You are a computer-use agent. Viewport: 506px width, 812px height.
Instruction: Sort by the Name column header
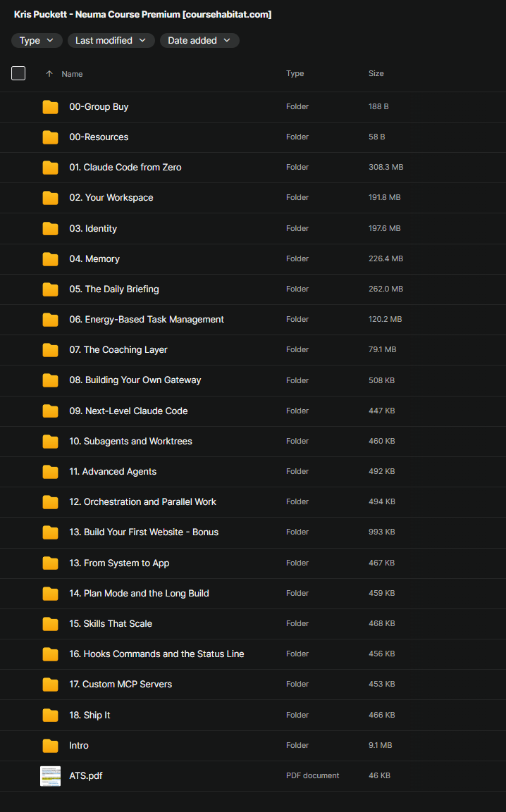(72, 74)
